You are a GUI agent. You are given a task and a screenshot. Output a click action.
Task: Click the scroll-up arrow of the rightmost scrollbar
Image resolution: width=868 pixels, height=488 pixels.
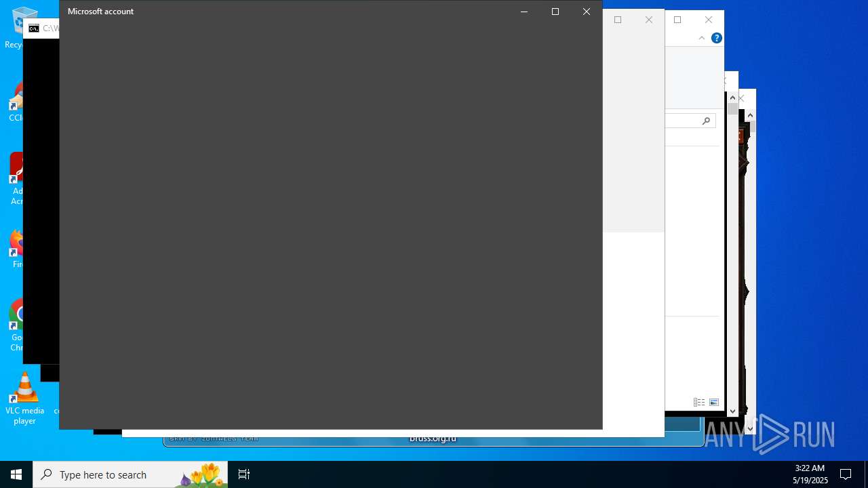[750, 116]
